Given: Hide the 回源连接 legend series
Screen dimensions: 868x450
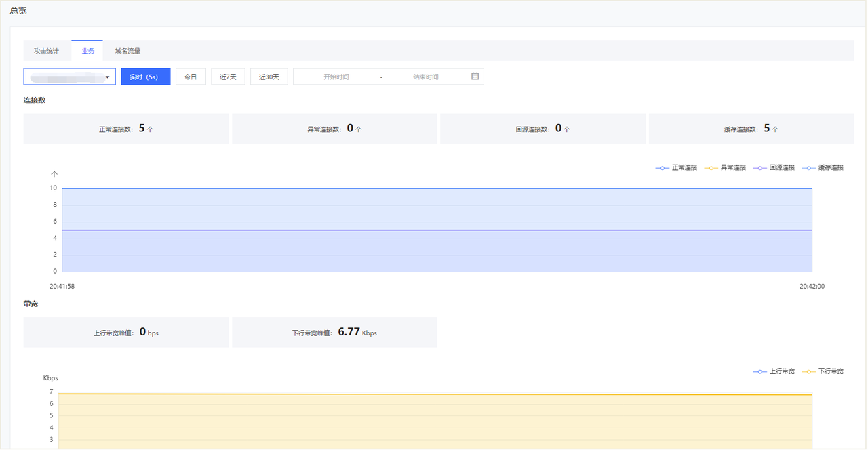Looking at the screenshot, I should point(774,167).
